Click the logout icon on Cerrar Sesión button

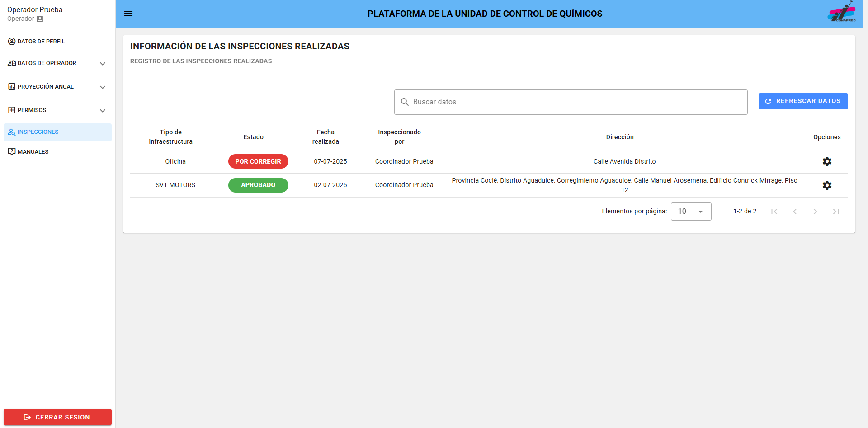28,417
